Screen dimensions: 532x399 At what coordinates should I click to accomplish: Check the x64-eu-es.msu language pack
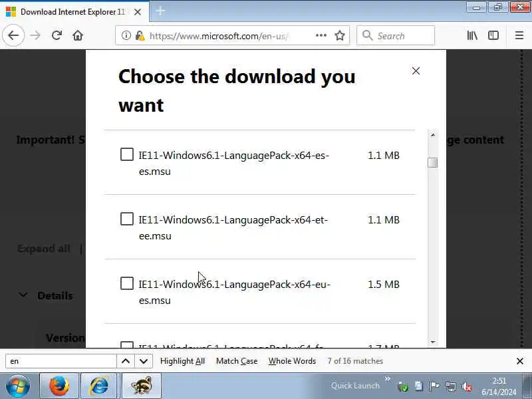pos(127,284)
